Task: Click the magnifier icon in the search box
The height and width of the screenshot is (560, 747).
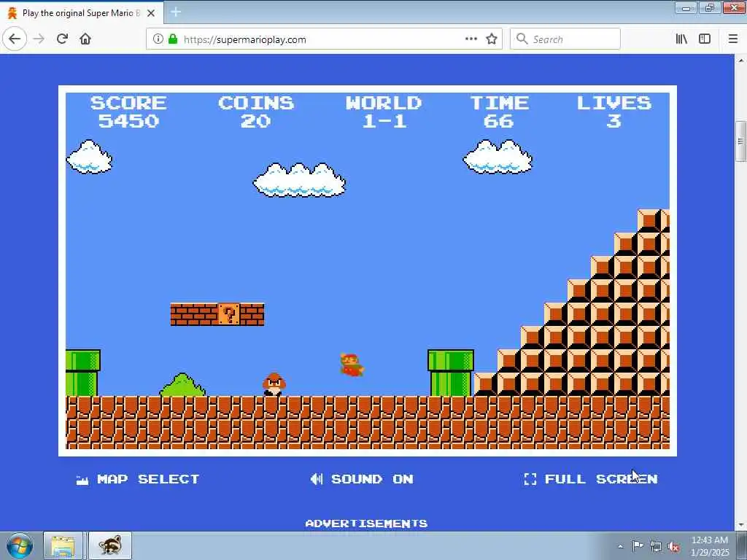Action: (x=522, y=39)
